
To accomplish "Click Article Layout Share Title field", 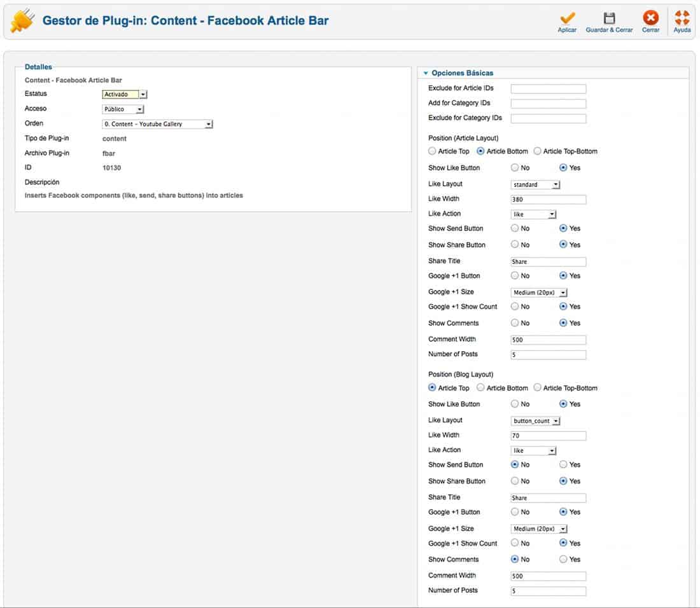I will coord(548,262).
